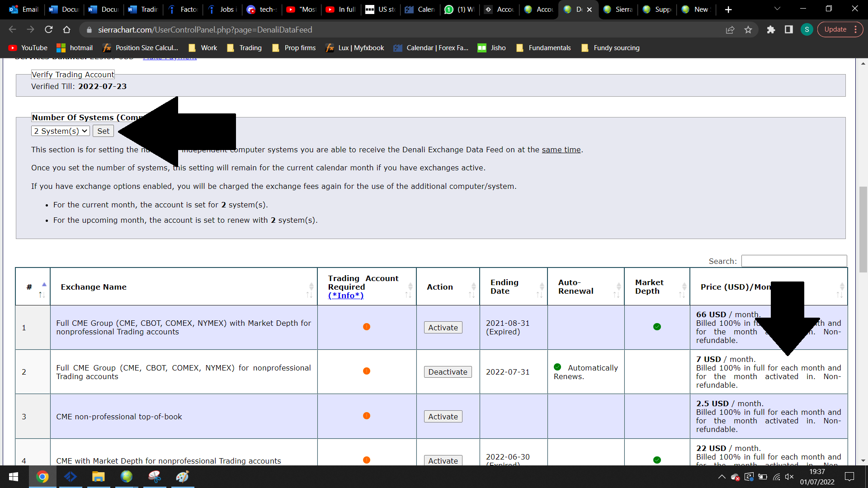Deactivate the Full CME Group nonprofessional exchange
This screenshot has height=488, width=868.
(x=448, y=372)
